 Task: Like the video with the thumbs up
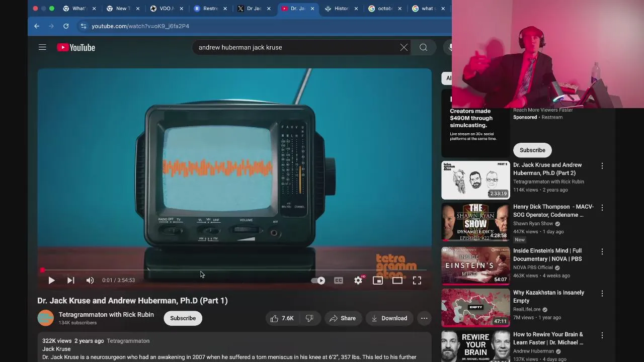pyautogui.click(x=282, y=318)
